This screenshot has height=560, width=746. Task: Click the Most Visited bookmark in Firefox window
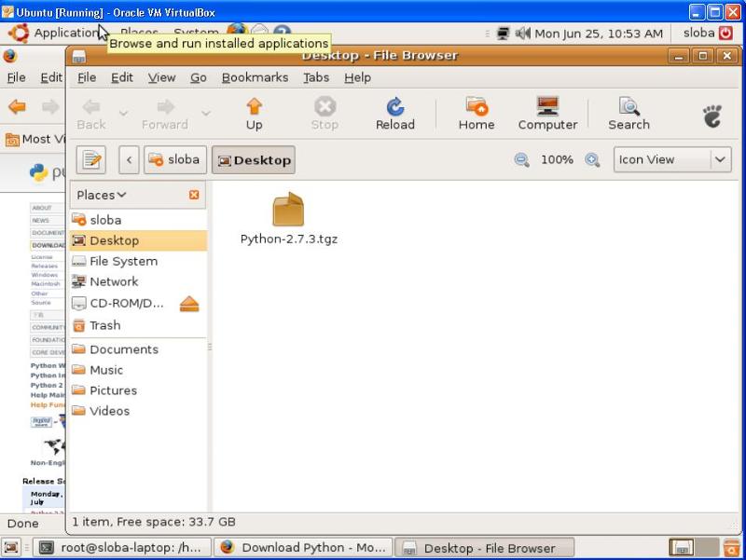tap(35, 139)
